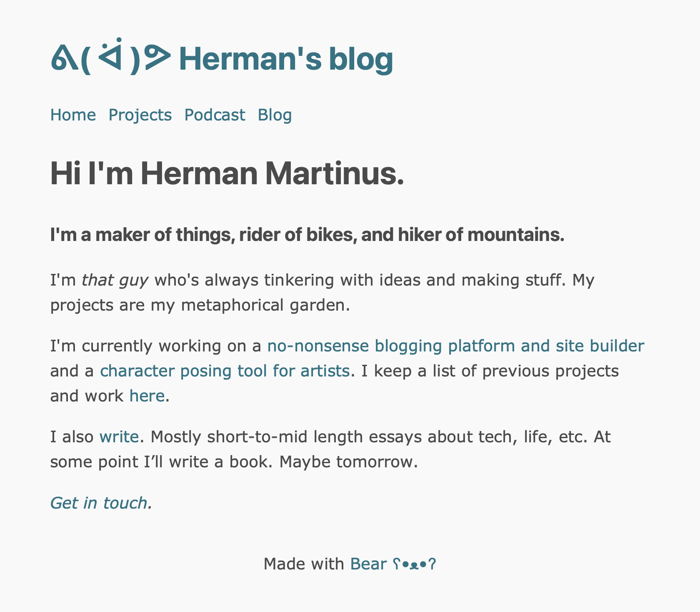700x612 pixels.
Task: Click the ʕ•ᴥ•ʔ bear emoticon in footer
Action: click(414, 564)
